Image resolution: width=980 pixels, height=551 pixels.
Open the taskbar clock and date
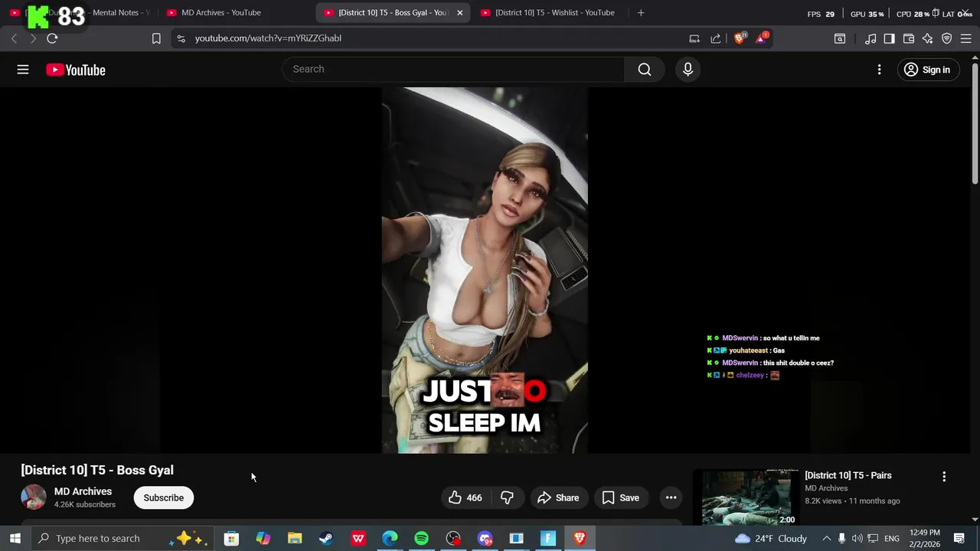[x=925, y=539]
